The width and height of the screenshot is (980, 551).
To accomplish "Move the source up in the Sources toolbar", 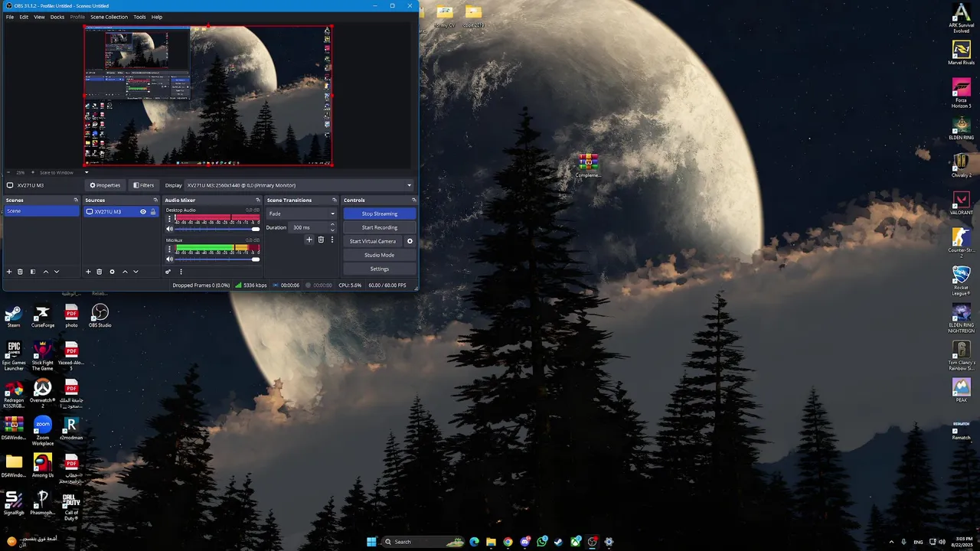I will click(x=125, y=272).
